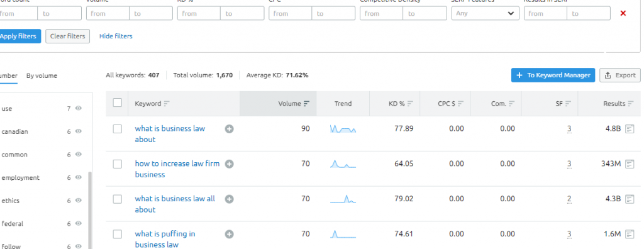
Task: Open keyword link 'what is puffing in business law'
Action: pos(165,239)
